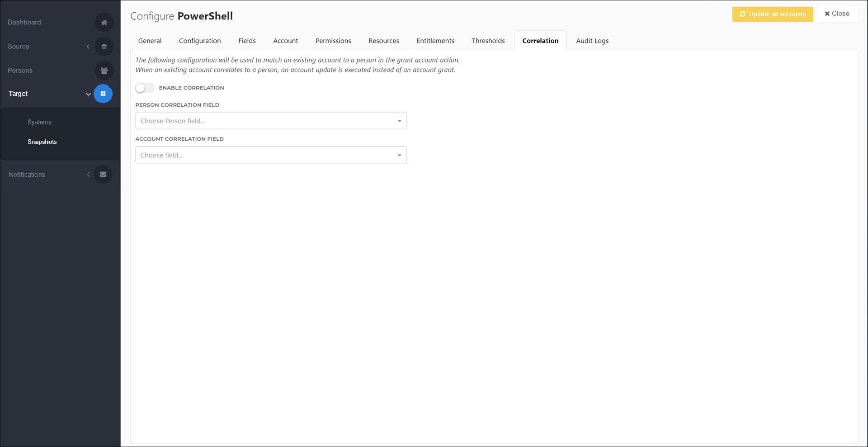Click the Person field dropdown arrow
Image resolution: width=868 pixels, height=447 pixels.
tap(399, 121)
